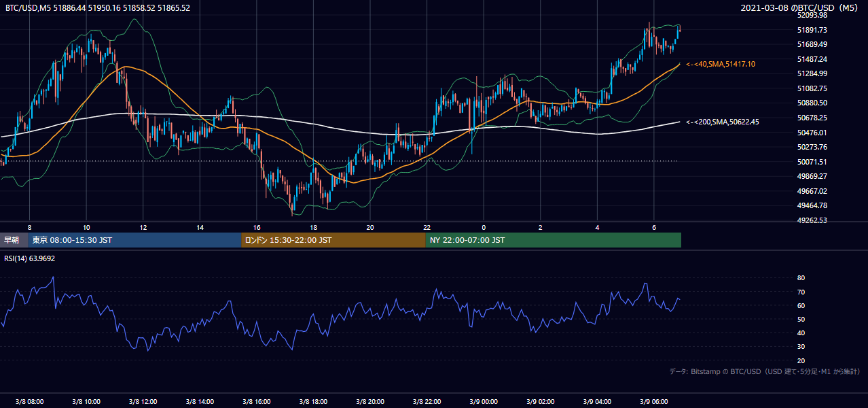868x408 pixels.
Task: Click the hour 0 tick on price chart
Action: pyautogui.click(x=484, y=226)
